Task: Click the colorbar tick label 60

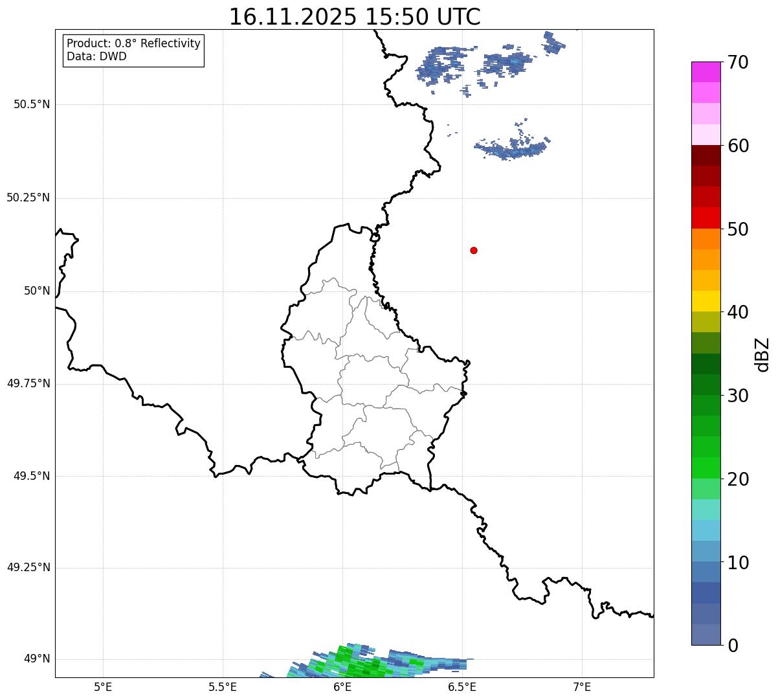Action: coord(737,146)
